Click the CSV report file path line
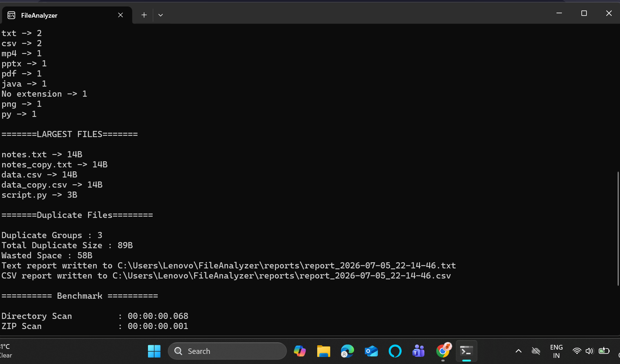The image size is (620, 364). (226, 276)
